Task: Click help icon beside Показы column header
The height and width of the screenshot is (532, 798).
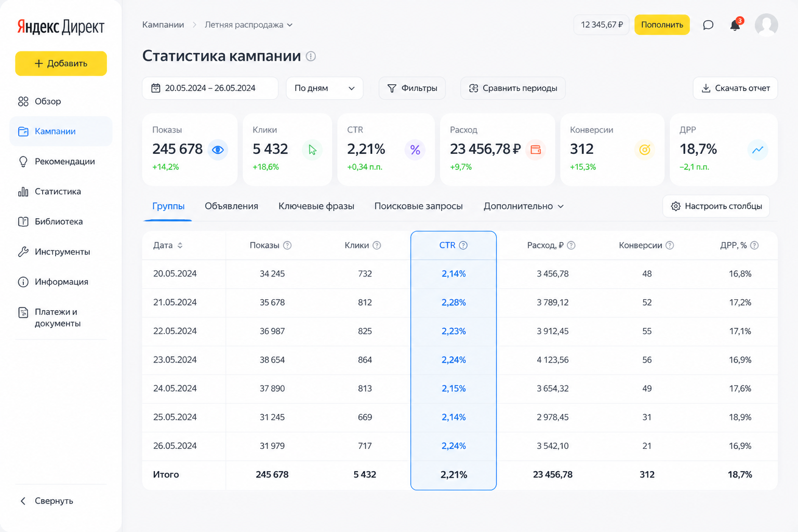Action: point(287,245)
